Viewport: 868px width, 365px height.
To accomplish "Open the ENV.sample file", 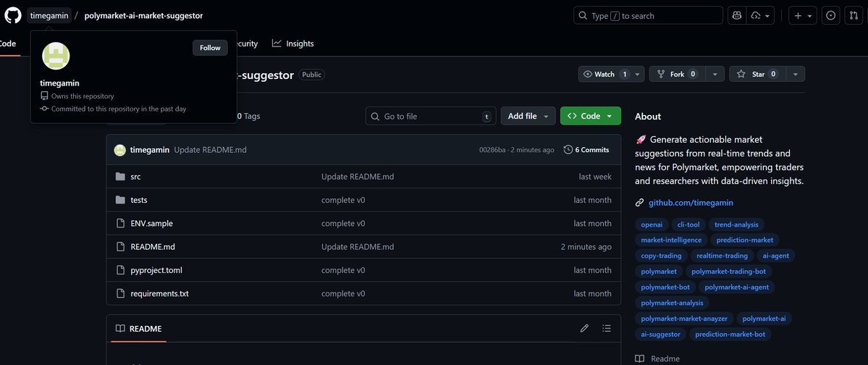I will (x=152, y=223).
